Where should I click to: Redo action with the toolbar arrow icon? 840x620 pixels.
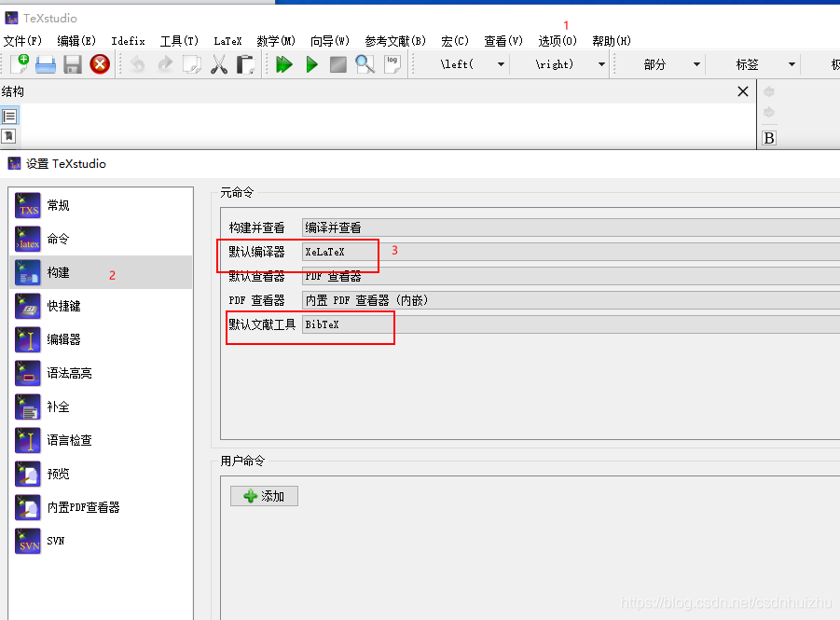[x=165, y=64]
